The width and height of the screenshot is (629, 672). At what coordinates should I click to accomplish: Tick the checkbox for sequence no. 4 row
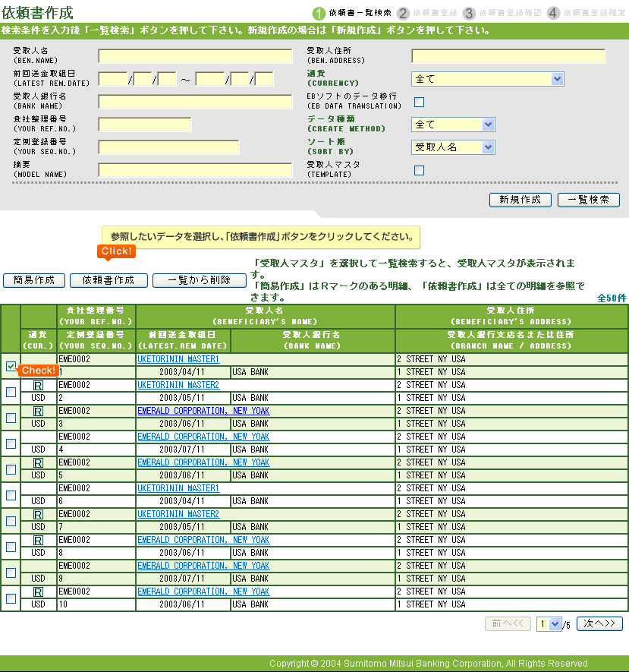click(11, 443)
